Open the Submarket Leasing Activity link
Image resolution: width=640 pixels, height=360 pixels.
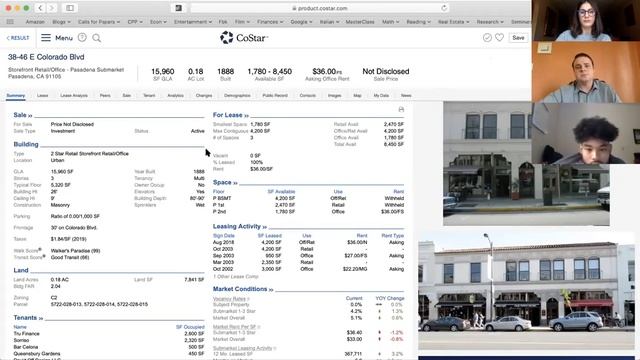[x=244, y=348]
